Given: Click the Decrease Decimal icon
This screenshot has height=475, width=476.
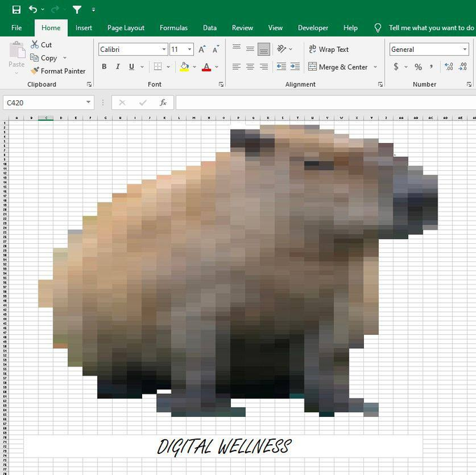Looking at the screenshot, I should point(463,67).
